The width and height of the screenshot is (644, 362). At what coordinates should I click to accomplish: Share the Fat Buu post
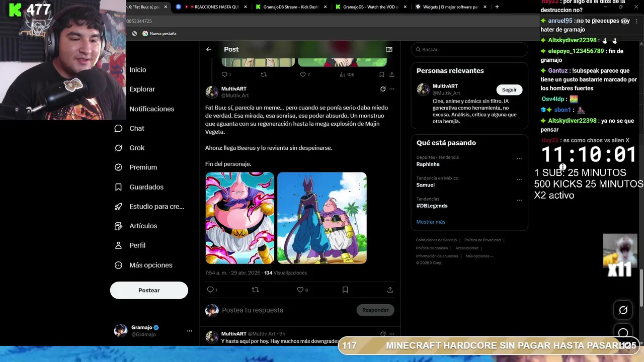click(390, 290)
